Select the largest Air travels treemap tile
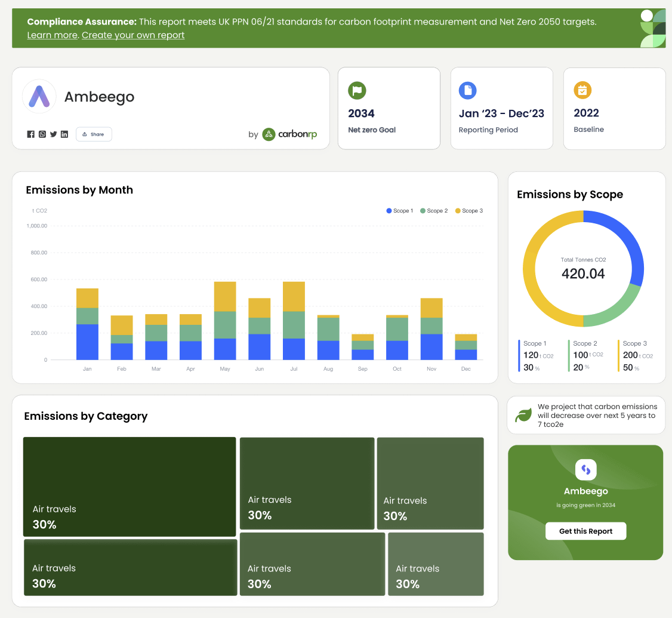This screenshot has height=618, width=672. point(130,486)
